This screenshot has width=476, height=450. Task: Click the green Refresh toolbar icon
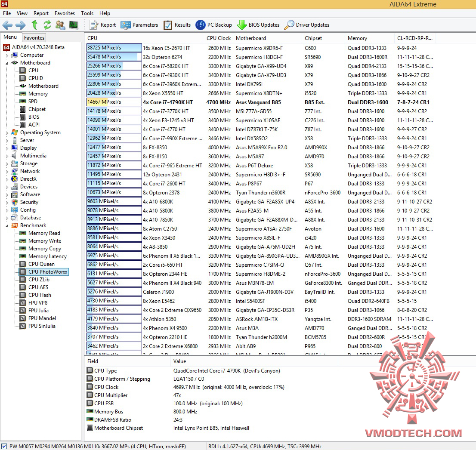47,25
